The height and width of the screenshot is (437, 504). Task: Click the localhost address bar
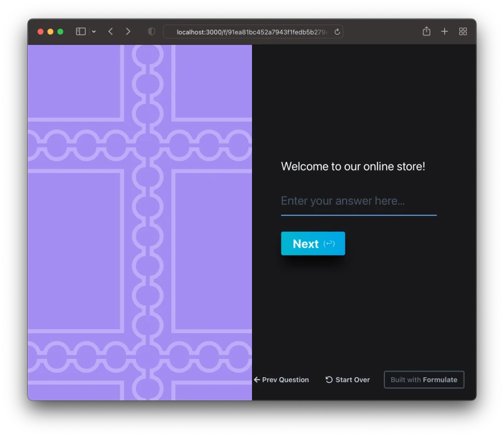[x=252, y=31]
